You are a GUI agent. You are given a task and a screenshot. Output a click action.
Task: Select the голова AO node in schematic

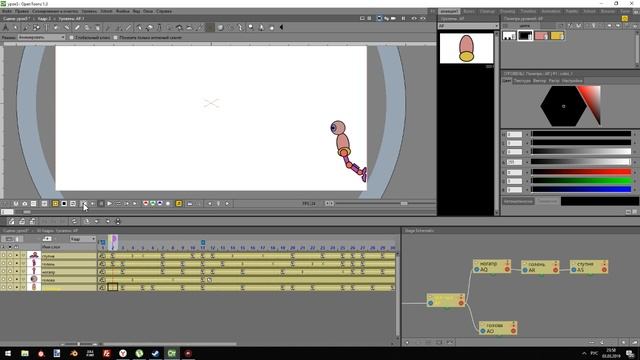(x=498, y=328)
